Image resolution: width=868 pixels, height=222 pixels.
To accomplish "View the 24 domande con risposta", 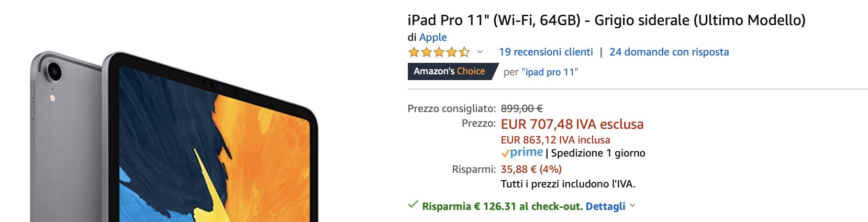I will [669, 52].
